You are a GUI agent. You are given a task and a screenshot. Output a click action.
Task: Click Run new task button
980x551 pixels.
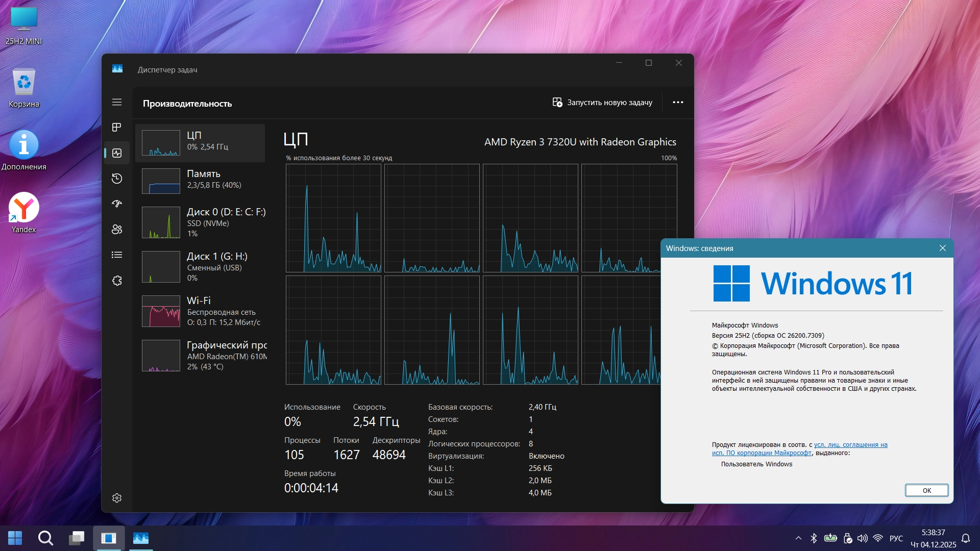coord(603,103)
